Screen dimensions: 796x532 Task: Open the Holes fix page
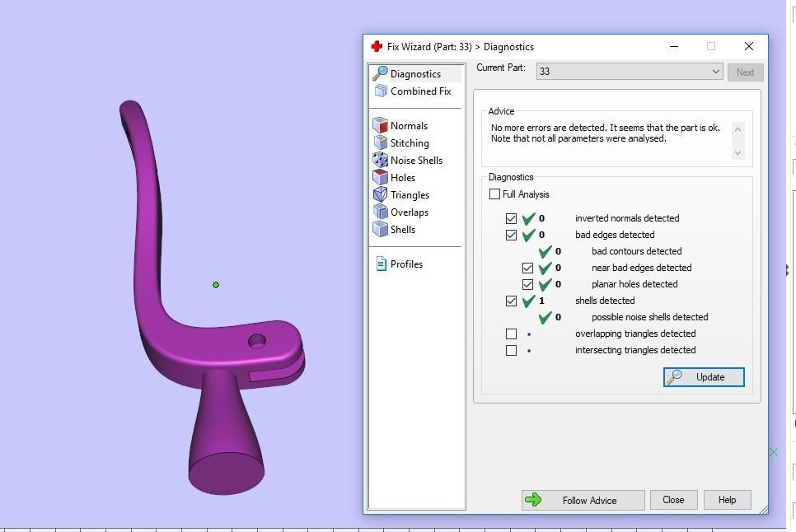click(403, 178)
